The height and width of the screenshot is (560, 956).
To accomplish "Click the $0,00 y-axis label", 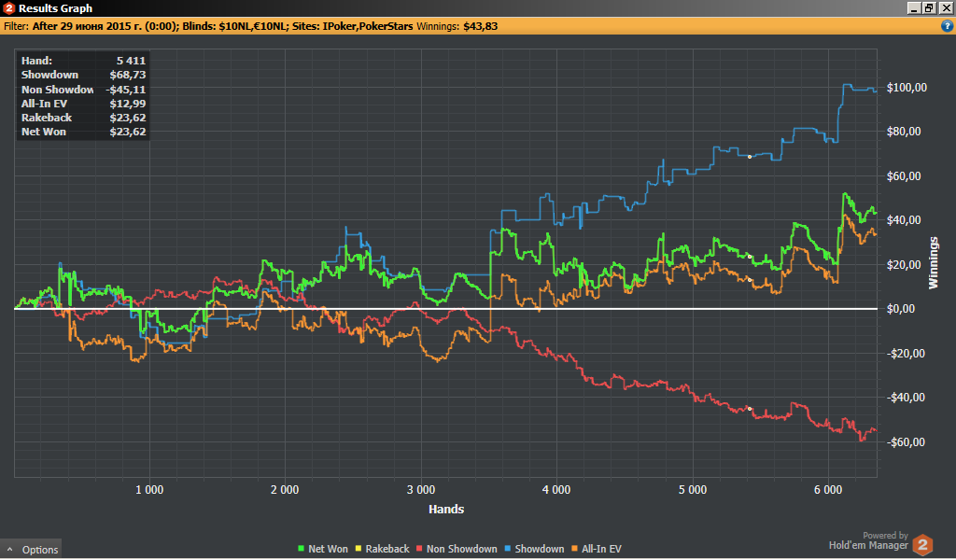I will tap(901, 309).
